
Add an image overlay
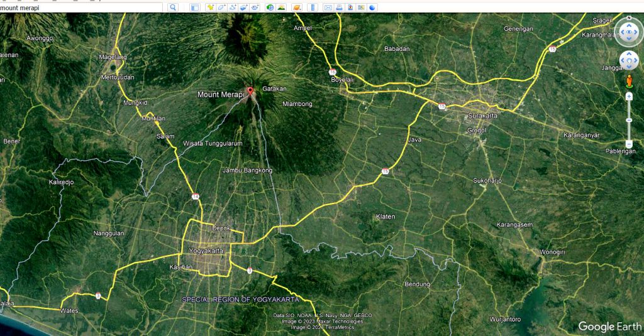(x=244, y=8)
